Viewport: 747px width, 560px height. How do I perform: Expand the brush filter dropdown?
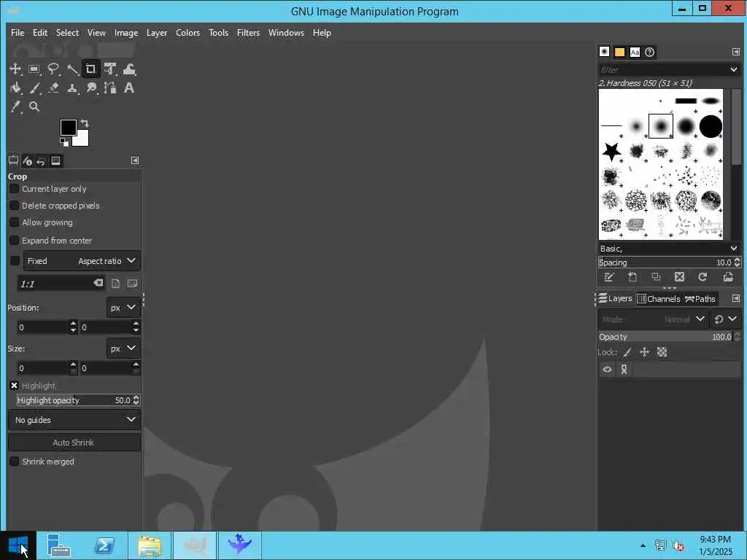[734, 69]
